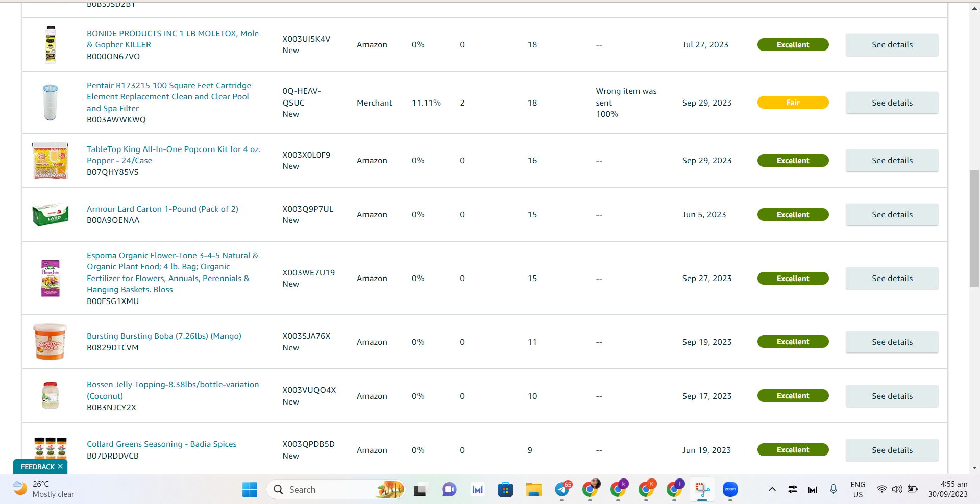Open Pentair R173215 Cartridge Element product link

coord(169,97)
